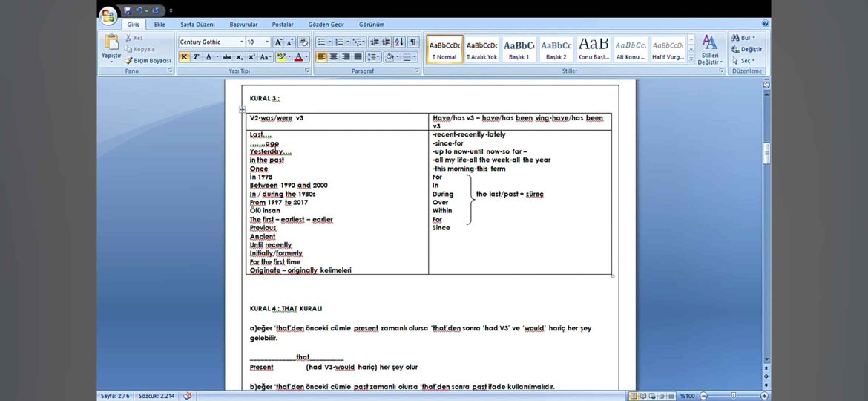This screenshot has height=401, width=868.
Task: Sort text with the A-Z icon
Action: (399, 42)
